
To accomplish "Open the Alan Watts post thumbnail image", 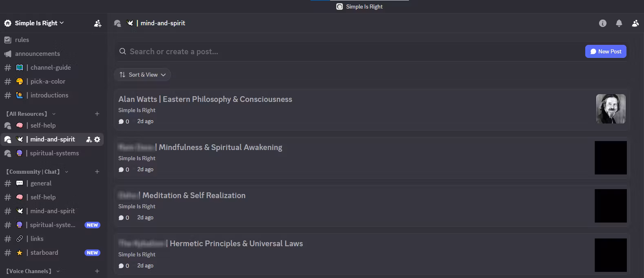I will (611, 109).
